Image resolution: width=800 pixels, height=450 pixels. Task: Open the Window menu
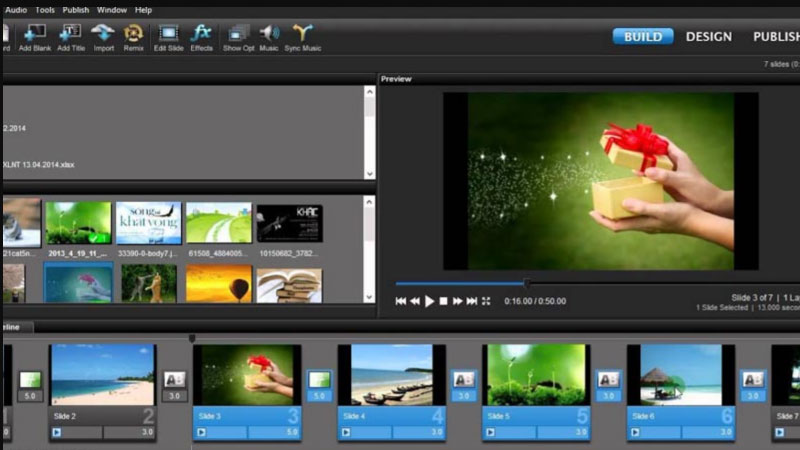point(112,10)
